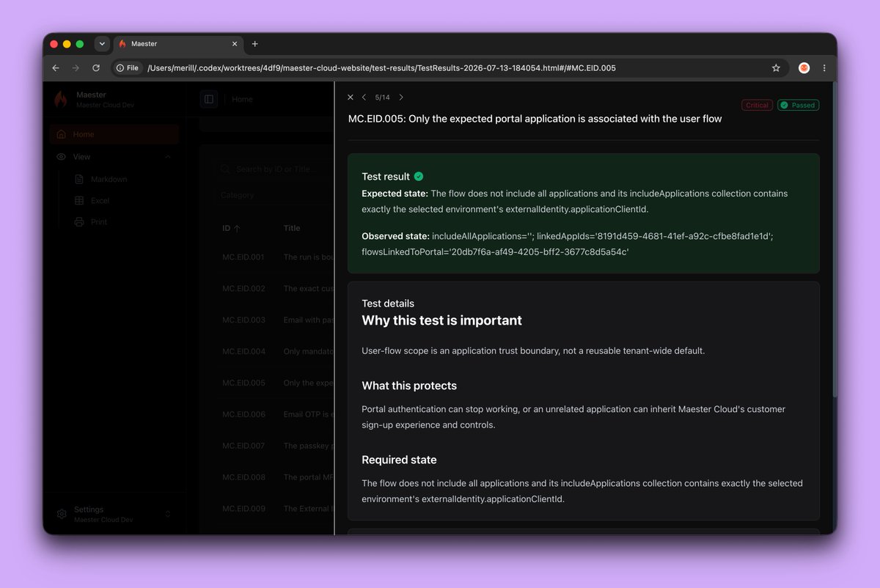Image resolution: width=880 pixels, height=588 pixels.
Task: Select row MC.EID.004
Action: 275,351
